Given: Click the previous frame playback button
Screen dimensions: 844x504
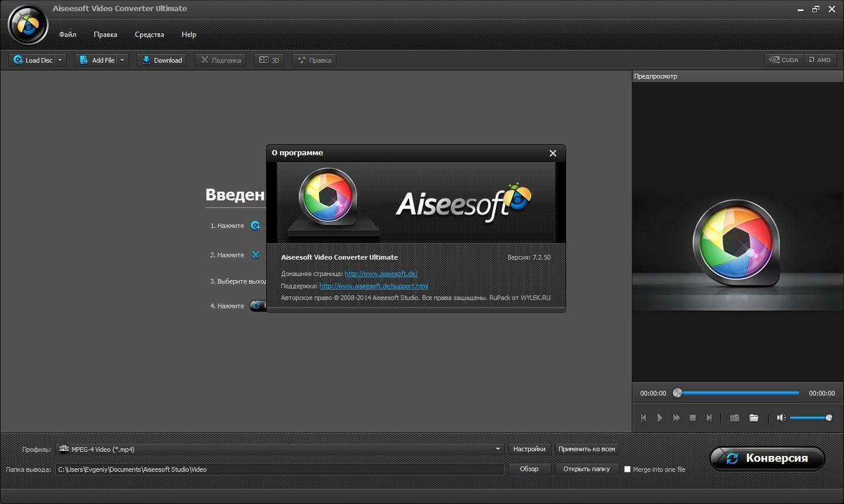Looking at the screenshot, I should pyautogui.click(x=644, y=418).
